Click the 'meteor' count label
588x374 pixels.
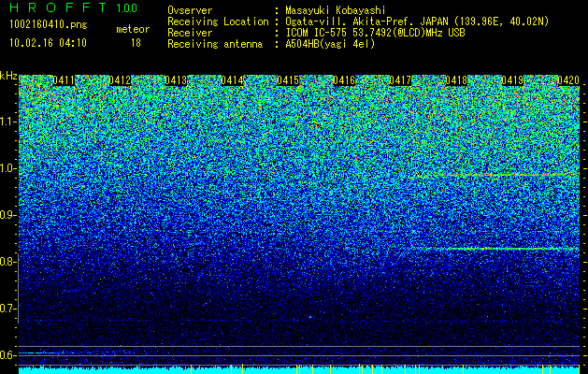click(x=133, y=29)
